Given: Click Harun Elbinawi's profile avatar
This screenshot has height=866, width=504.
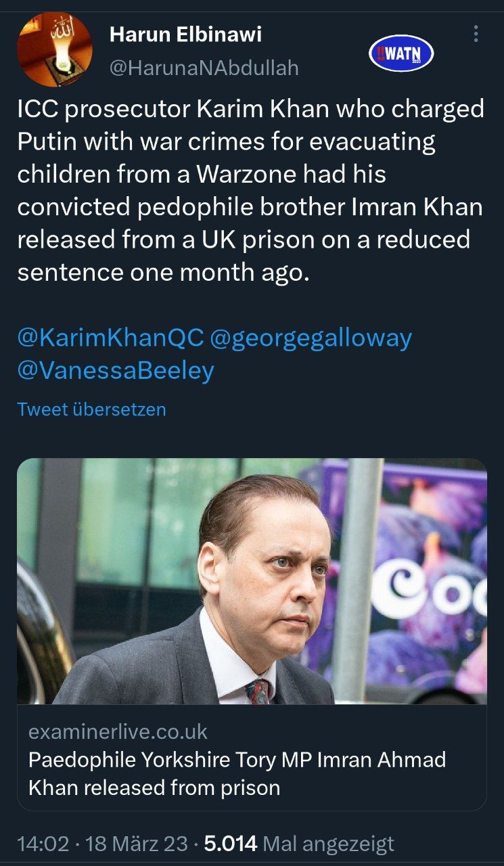Looking at the screenshot, I should click(x=54, y=49).
